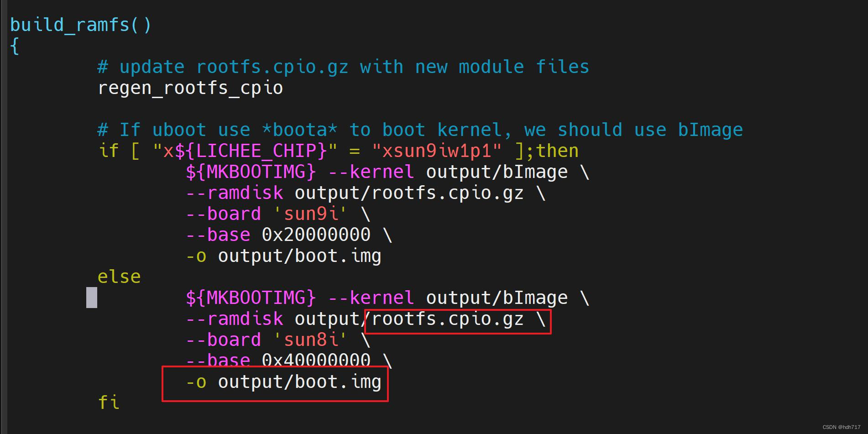
Task: Click --board 'sun9i' option
Action: pyautogui.click(x=267, y=214)
